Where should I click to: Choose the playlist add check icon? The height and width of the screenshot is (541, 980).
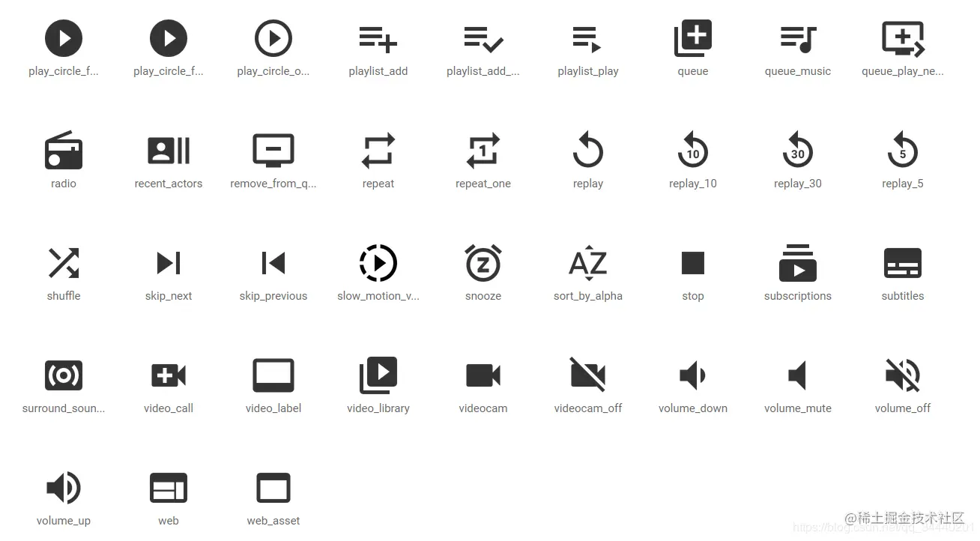[x=483, y=39]
